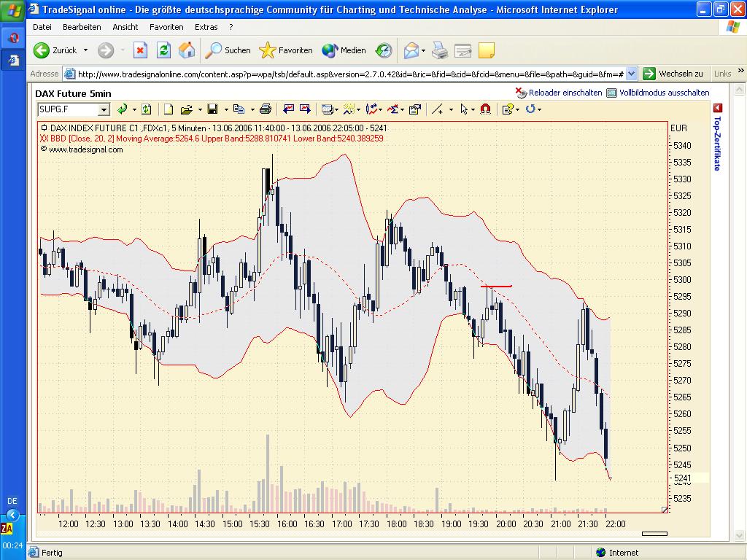The image size is (747, 560).
Task: Click the Top-Zertifikate vertical link
Action: (716, 143)
